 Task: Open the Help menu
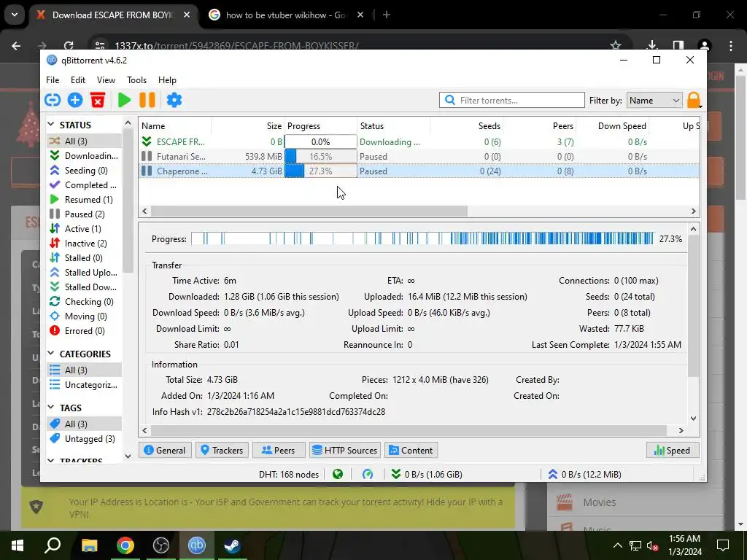[167, 80]
